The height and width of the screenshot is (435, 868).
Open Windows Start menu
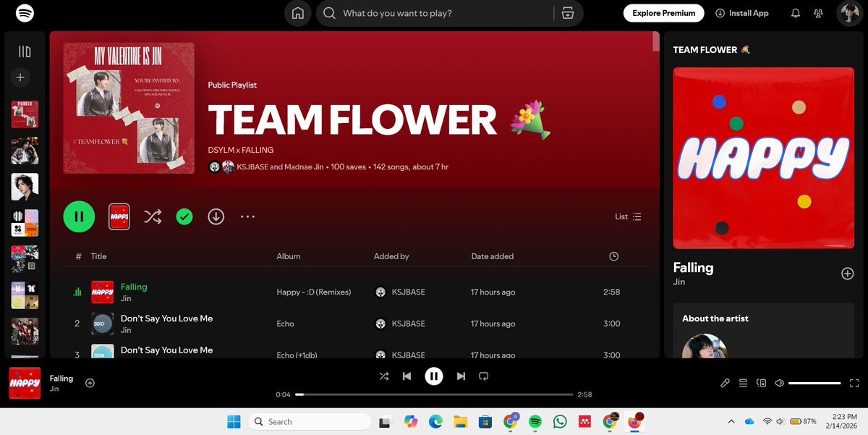(234, 421)
